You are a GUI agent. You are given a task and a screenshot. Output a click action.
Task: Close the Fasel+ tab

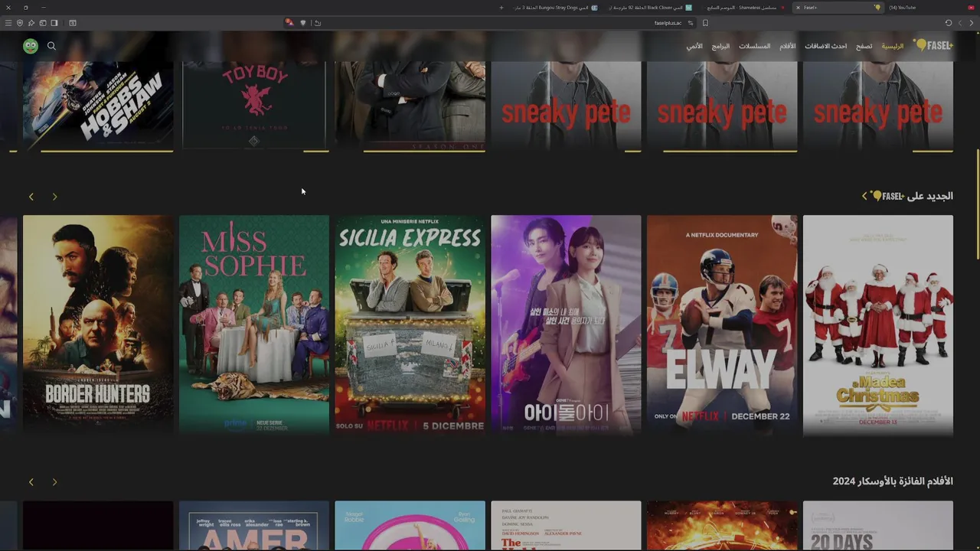(x=798, y=8)
